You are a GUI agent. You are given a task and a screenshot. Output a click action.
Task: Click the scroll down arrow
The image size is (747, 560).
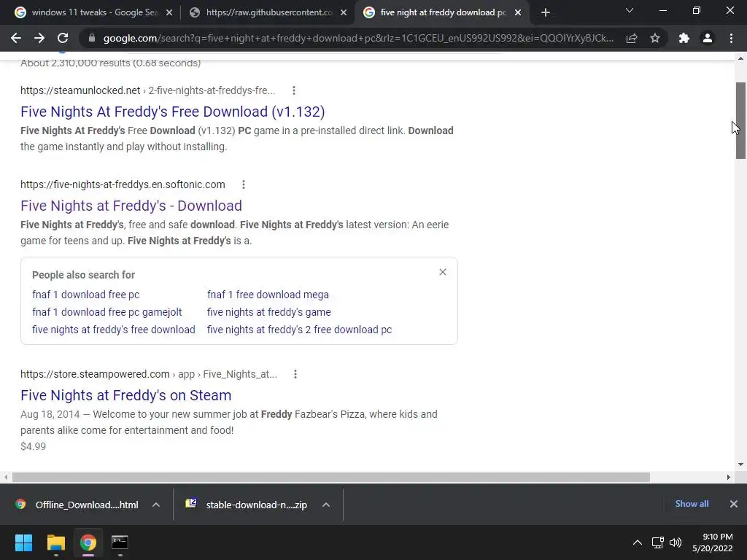point(741,464)
